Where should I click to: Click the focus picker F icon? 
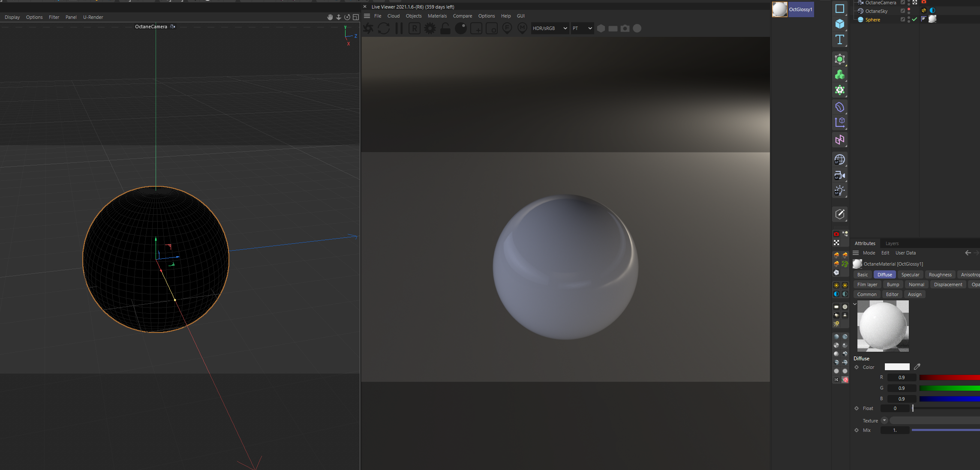(507, 28)
